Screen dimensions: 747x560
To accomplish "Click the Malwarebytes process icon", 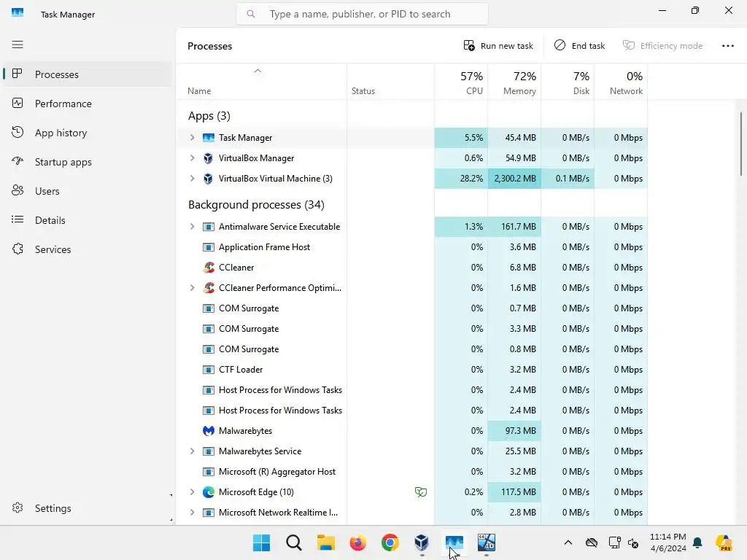I will point(209,430).
